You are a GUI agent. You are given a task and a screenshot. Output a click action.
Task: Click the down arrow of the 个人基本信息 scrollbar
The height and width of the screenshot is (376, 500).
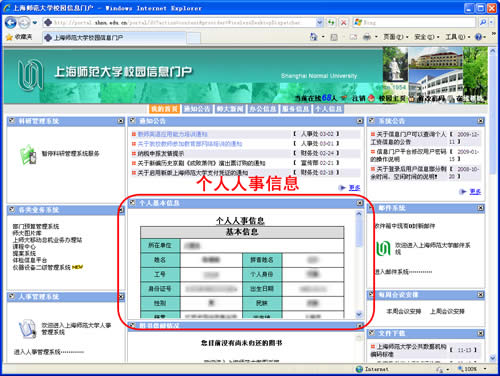point(359,314)
